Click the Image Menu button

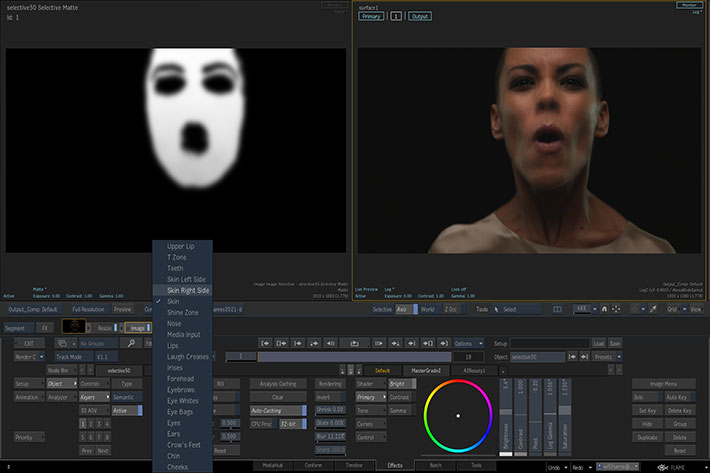click(663, 384)
